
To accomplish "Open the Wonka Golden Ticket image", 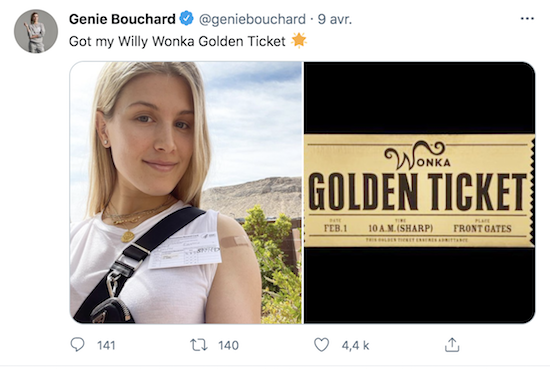I will point(419,192).
